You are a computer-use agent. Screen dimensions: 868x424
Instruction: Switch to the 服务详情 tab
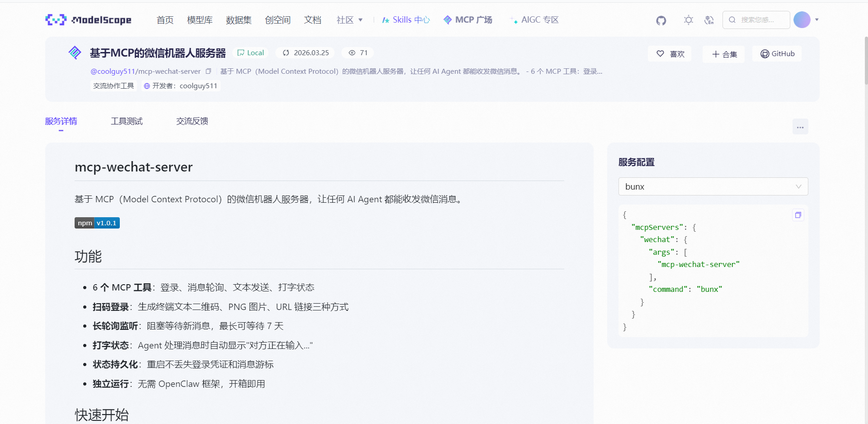pyautogui.click(x=61, y=121)
